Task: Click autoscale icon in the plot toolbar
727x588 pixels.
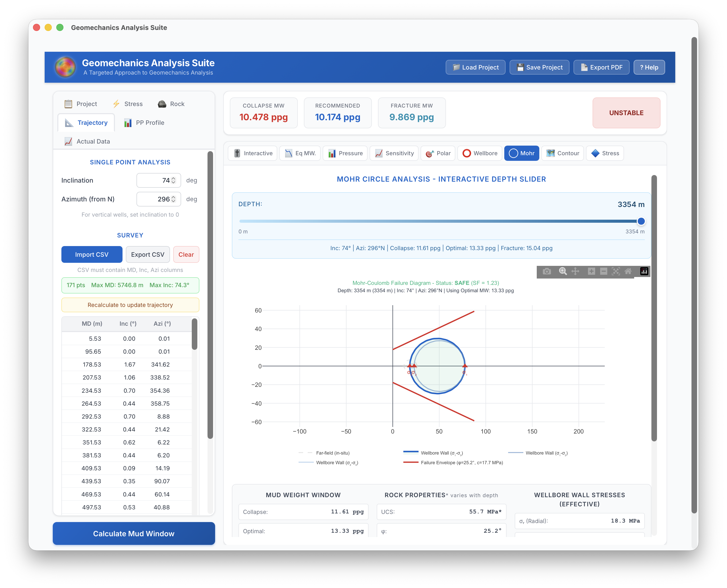Action: click(x=616, y=271)
